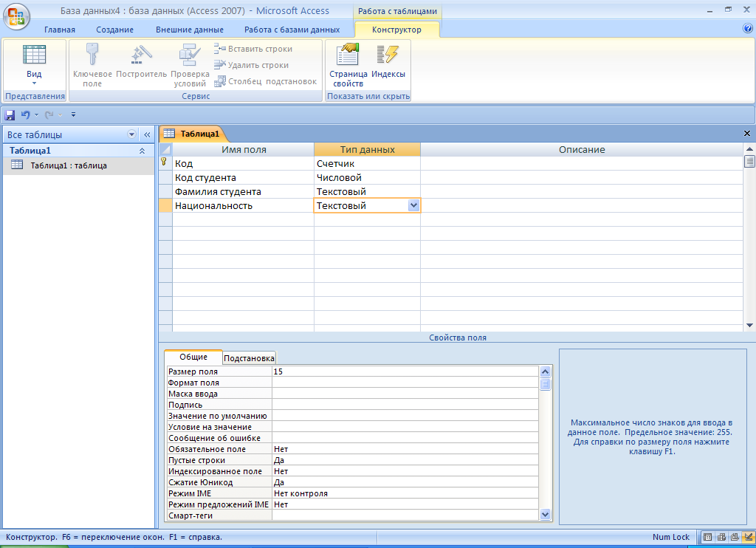The width and height of the screenshot is (756, 548).
Task: Click the Условие на значение property field
Action: (405, 427)
